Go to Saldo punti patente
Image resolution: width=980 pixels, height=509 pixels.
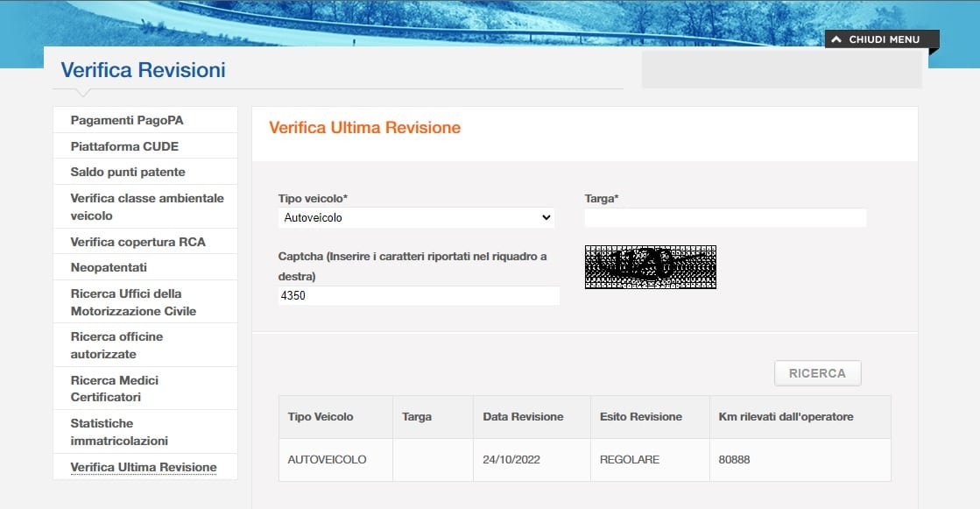coord(145,172)
